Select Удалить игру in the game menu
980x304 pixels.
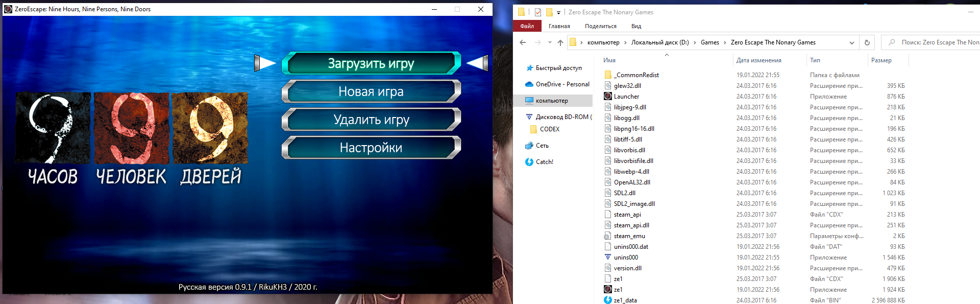point(371,120)
